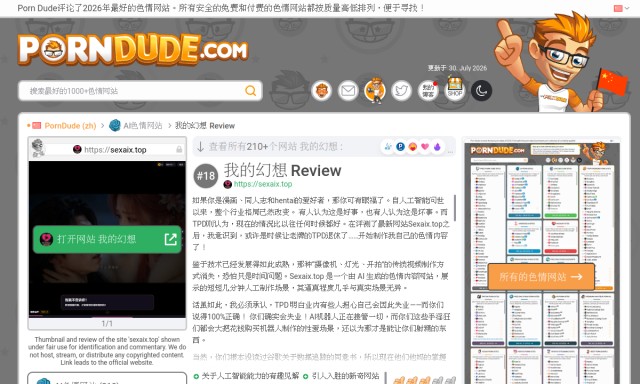This screenshot has width=640, height=384.
Task: Click the blue P site icon in sites bar
Action: tap(400, 146)
